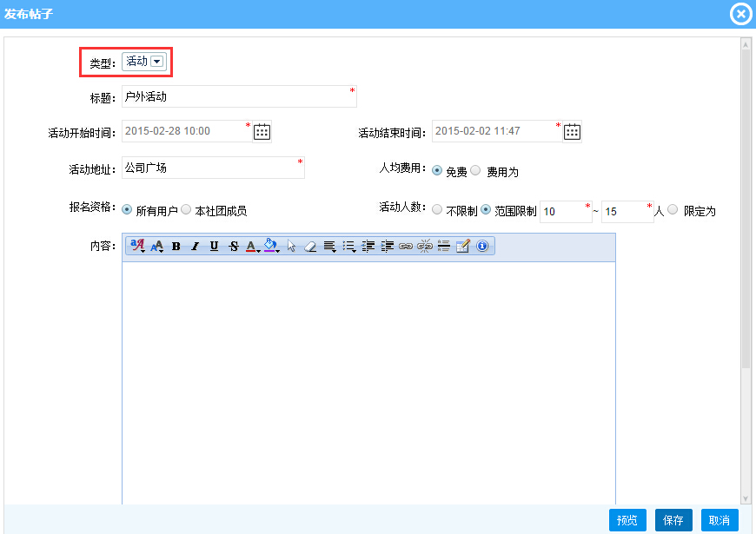Select the 免费 radio option

(x=437, y=170)
